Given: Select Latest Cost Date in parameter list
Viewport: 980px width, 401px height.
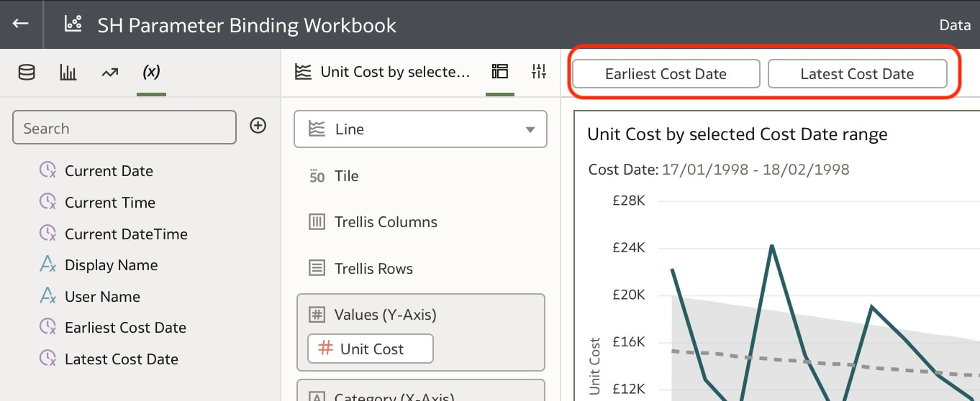Looking at the screenshot, I should coord(122,359).
